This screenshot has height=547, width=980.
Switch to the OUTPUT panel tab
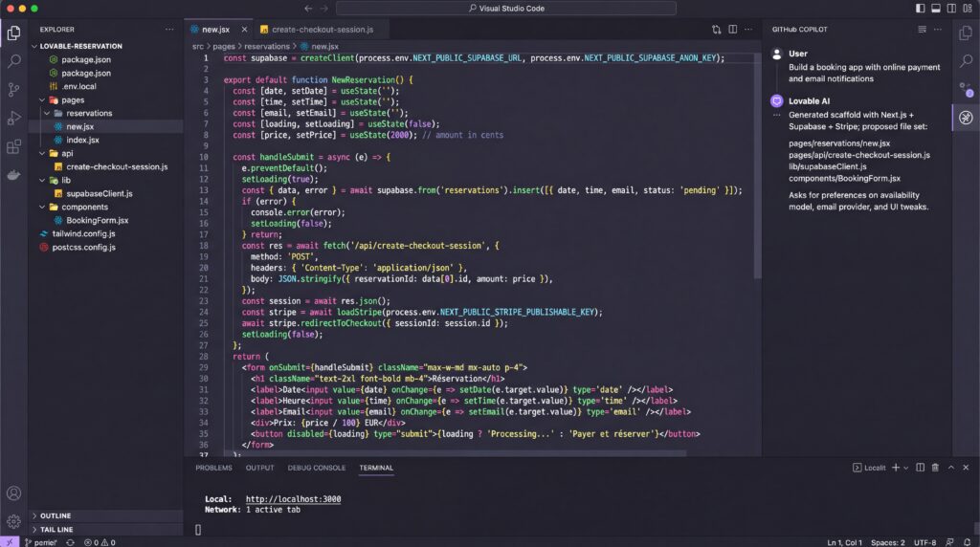pos(259,468)
